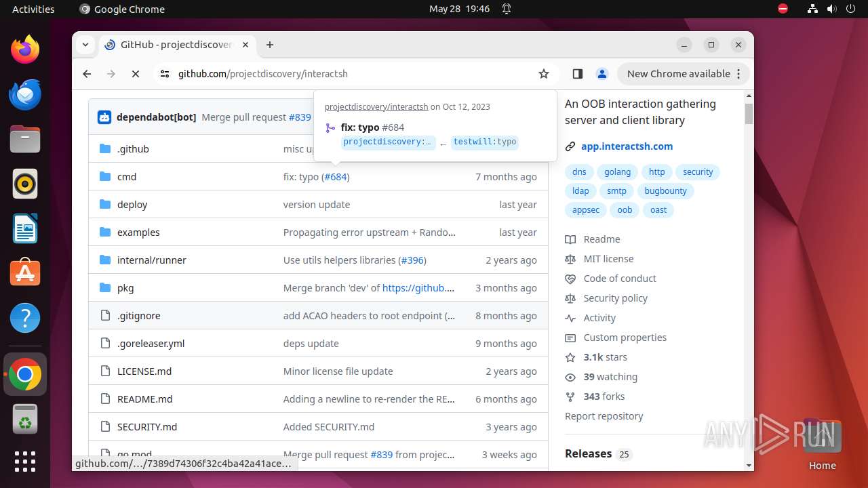Bookmark this page with the star icon
Image resolution: width=868 pixels, height=488 pixels.
pyautogui.click(x=544, y=74)
